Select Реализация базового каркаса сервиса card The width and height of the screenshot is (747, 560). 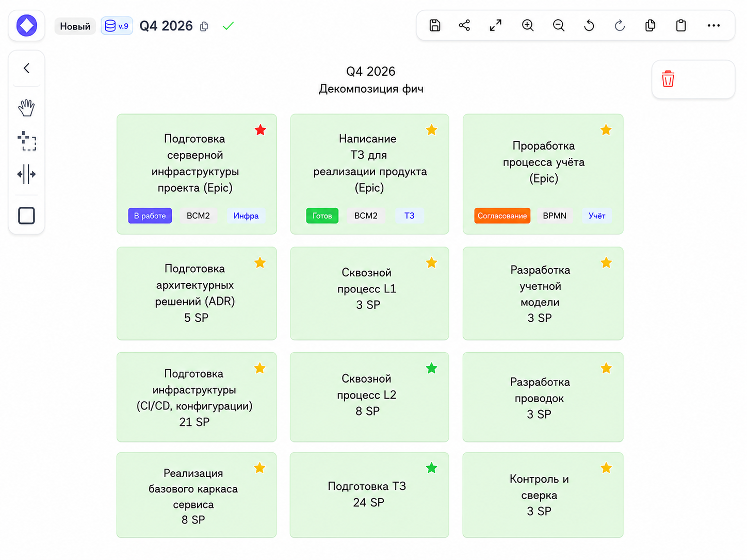[x=197, y=495]
